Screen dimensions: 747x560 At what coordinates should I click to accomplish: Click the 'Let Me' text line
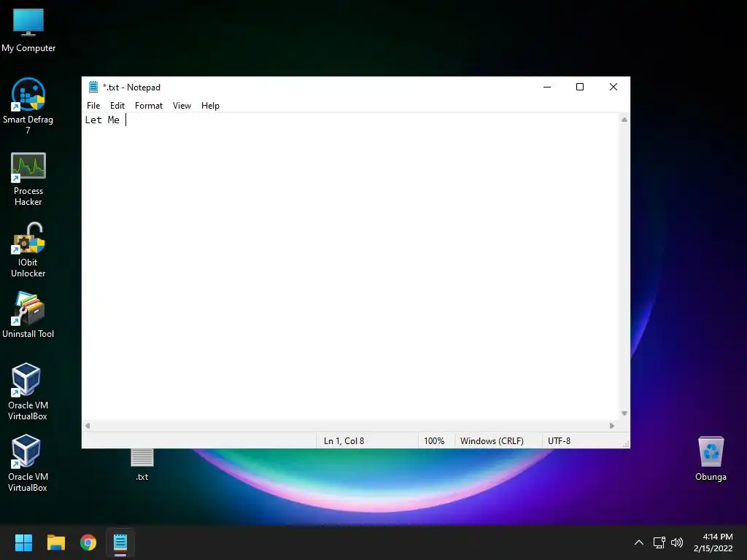(102, 120)
